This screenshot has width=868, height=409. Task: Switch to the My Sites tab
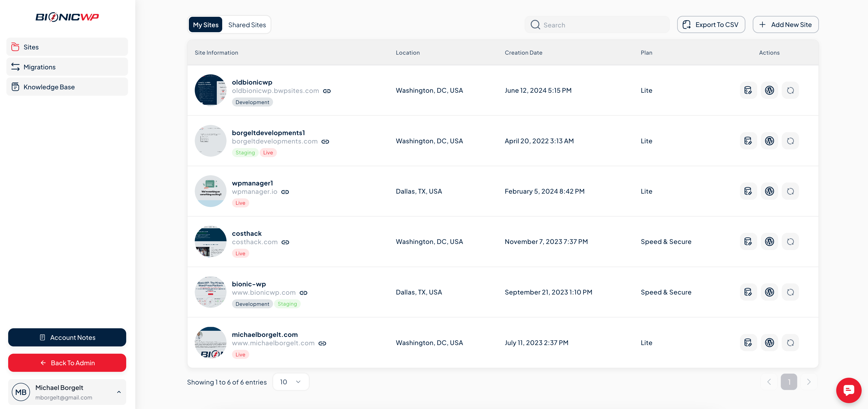[206, 24]
